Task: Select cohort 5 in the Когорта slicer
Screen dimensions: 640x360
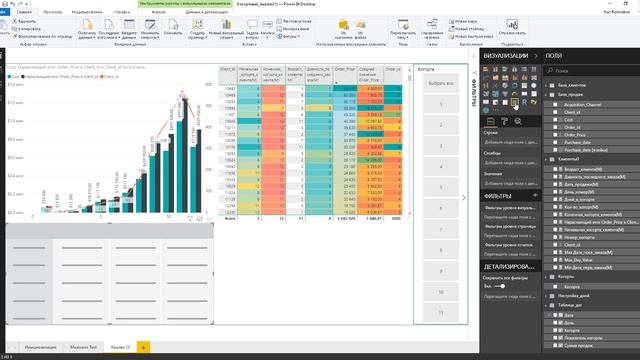Action: coord(441,188)
